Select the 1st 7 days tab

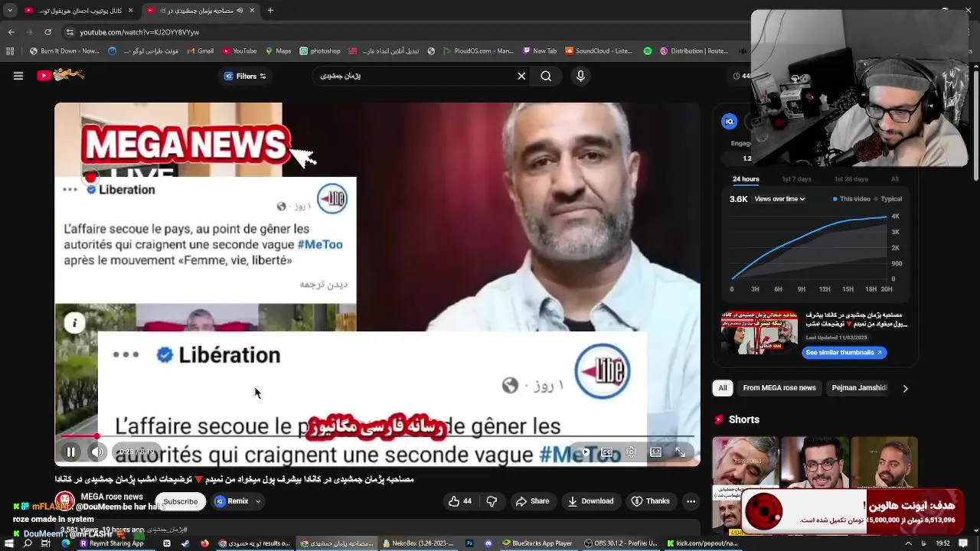[x=796, y=179]
